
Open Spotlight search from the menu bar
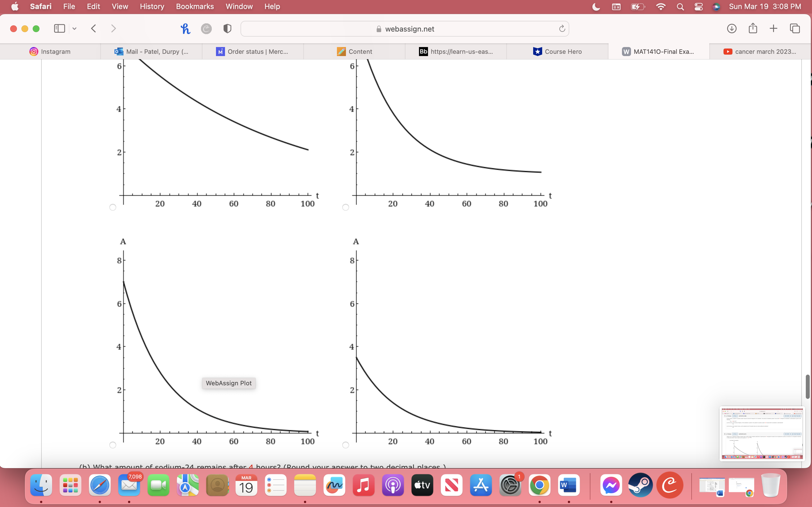(680, 6)
